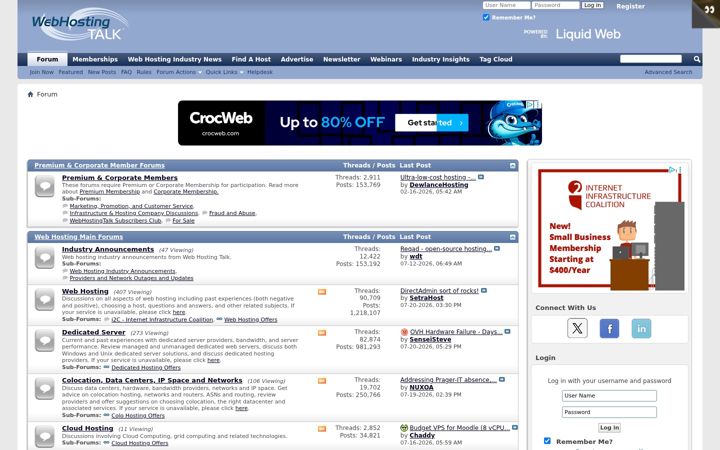
Task: Click the sidebar Password field
Action: [x=609, y=412]
